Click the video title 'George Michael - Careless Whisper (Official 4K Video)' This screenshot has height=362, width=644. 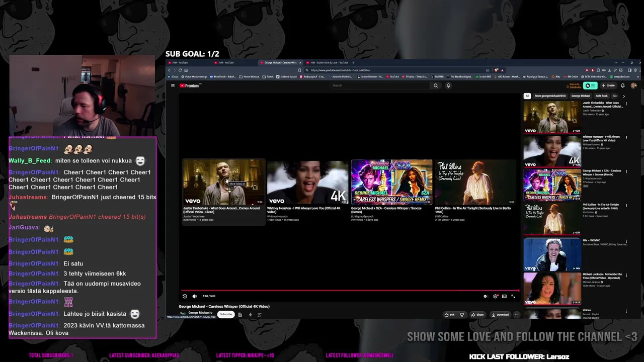pyautogui.click(x=224, y=306)
